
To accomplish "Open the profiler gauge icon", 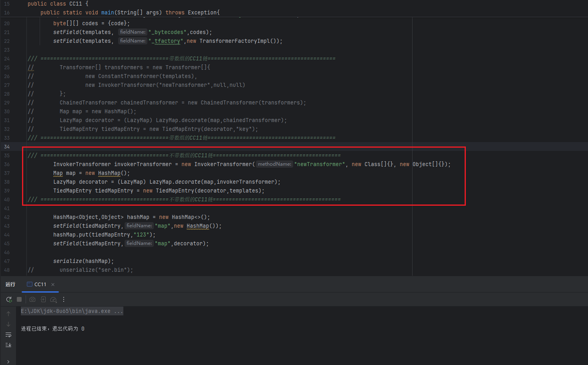I will [53, 299].
